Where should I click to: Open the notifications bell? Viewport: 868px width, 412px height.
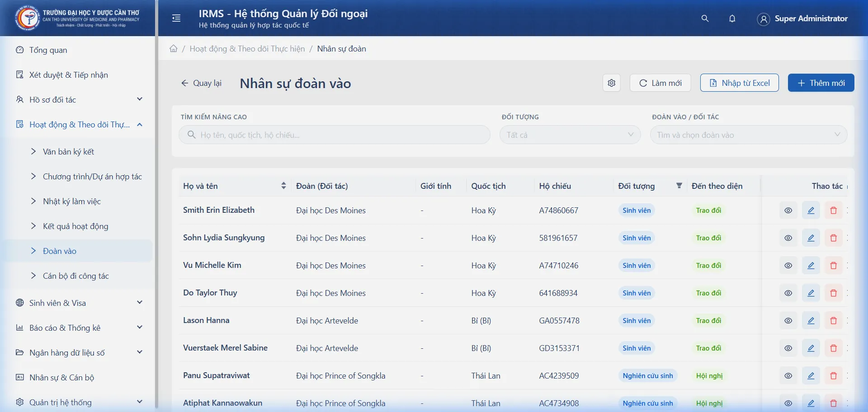tap(732, 19)
